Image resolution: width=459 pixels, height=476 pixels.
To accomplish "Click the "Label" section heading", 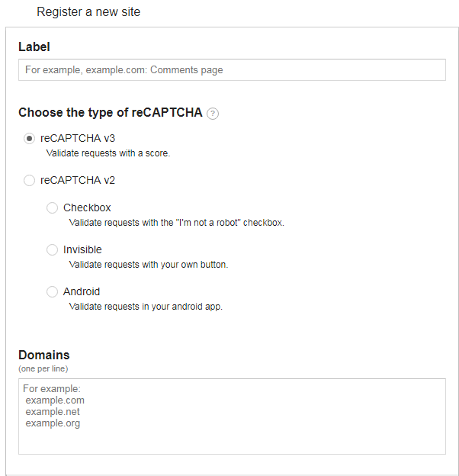I will (x=34, y=47).
